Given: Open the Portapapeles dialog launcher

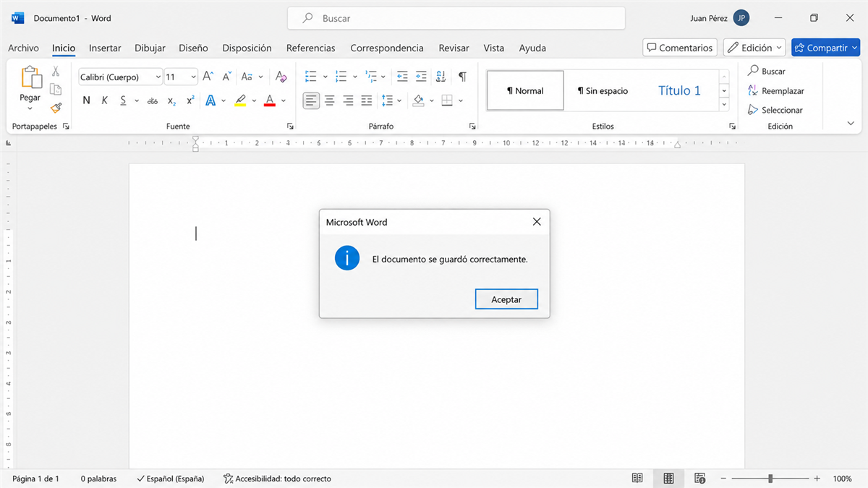Looking at the screenshot, I should pos(66,126).
